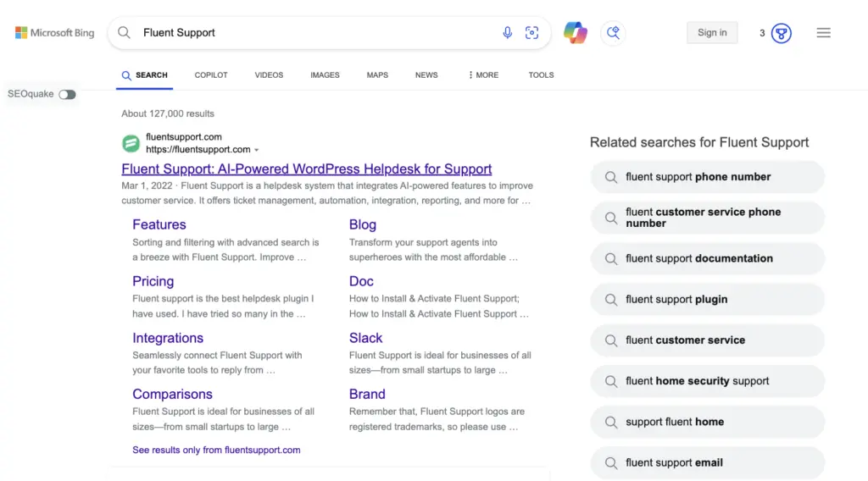Image resolution: width=868 pixels, height=481 pixels.
Task: Select related search 'fluent customer service phone number'
Action: click(708, 218)
